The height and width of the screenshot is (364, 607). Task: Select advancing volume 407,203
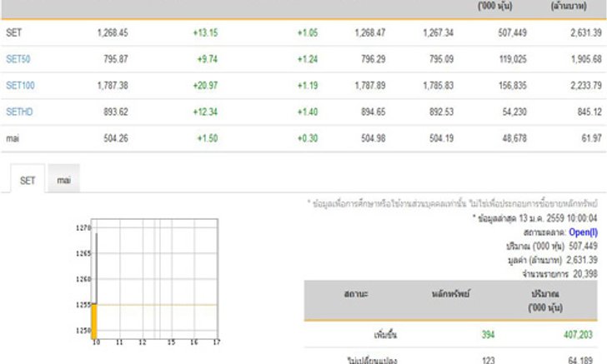pyautogui.click(x=578, y=335)
